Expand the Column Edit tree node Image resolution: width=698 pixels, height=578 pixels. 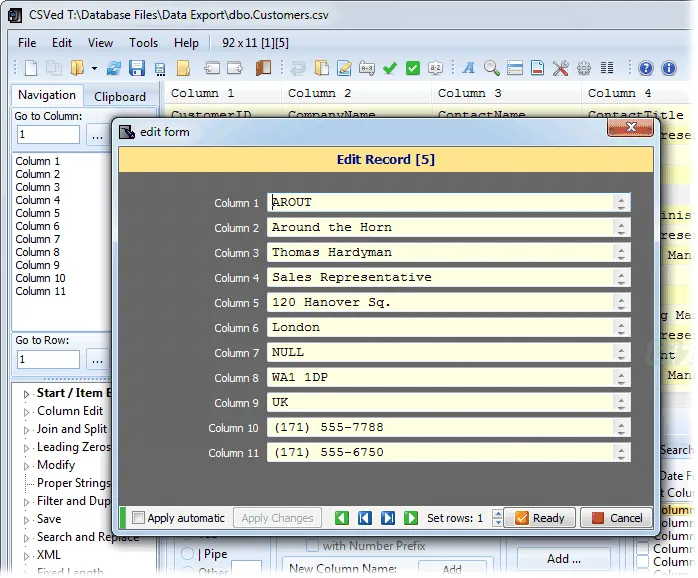[x=26, y=412]
